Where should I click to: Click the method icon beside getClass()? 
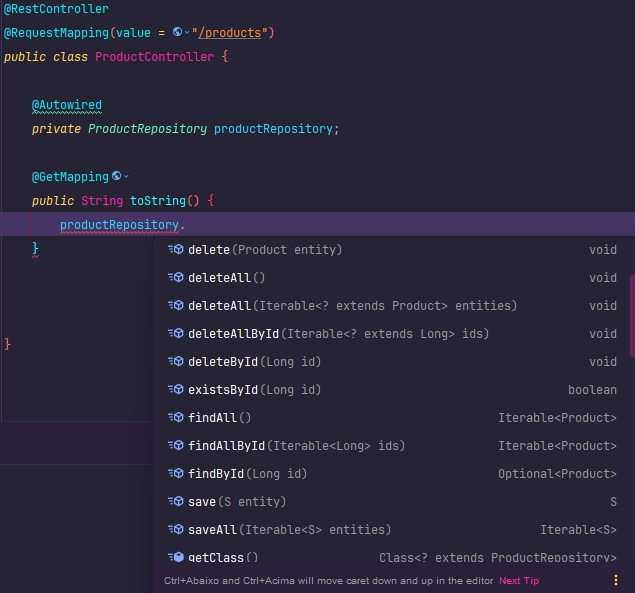click(176, 557)
